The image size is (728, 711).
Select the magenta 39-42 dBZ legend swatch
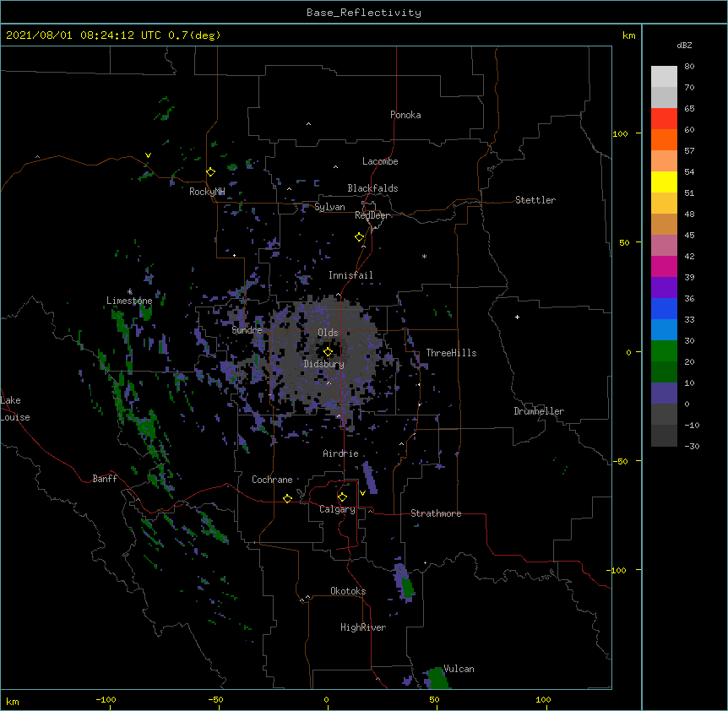click(x=664, y=266)
